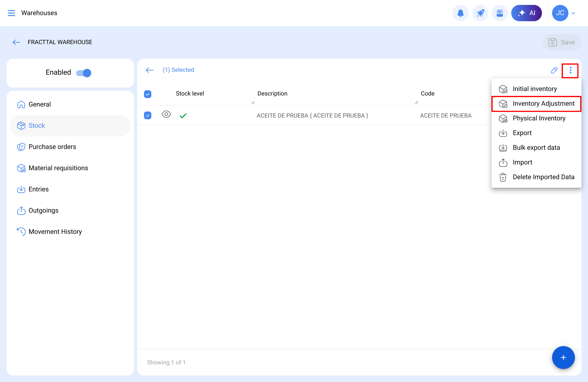Open the three-dot more options menu

[x=570, y=70]
